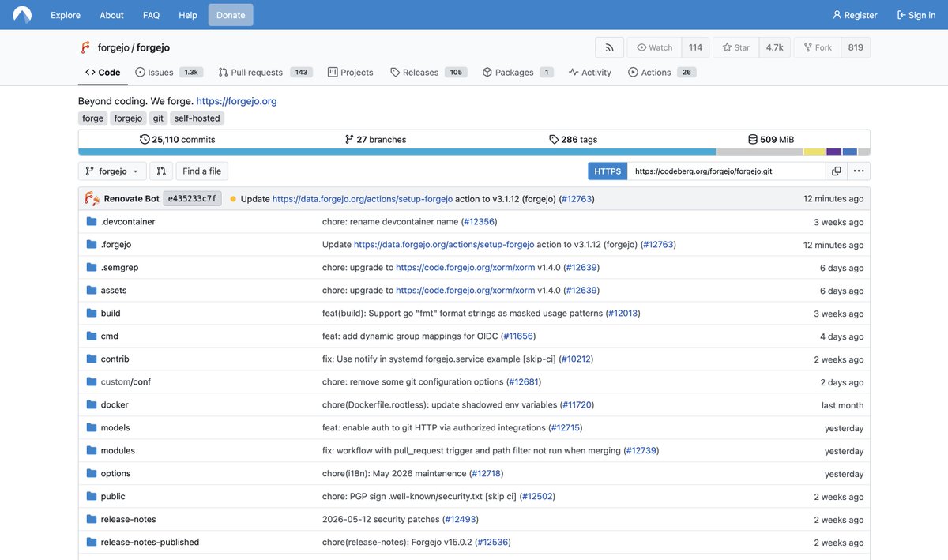The width and height of the screenshot is (948, 560).
Task: Open the 25,110 commits link
Action: pos(177,140)
